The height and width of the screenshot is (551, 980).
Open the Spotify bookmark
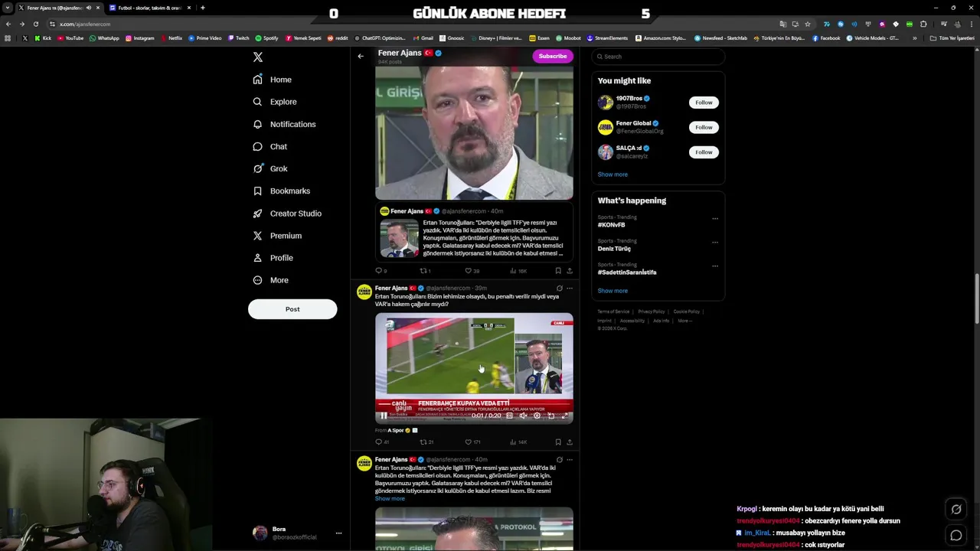267,38
